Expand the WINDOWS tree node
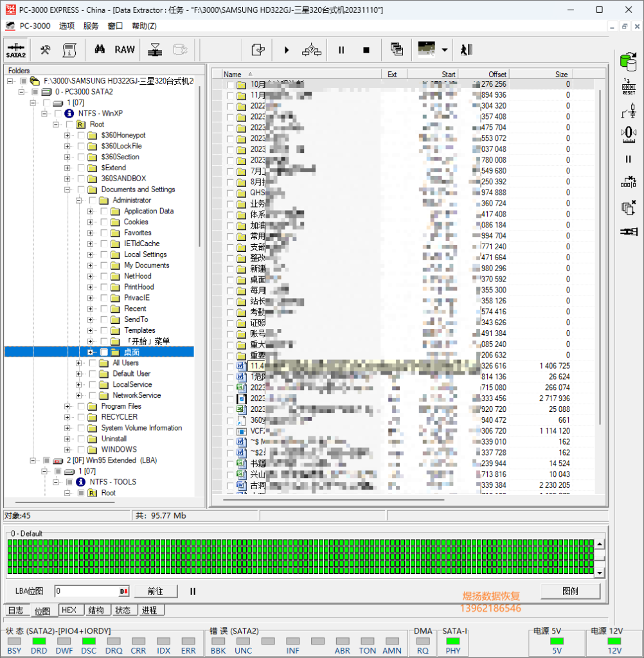 tap(67, 449)
